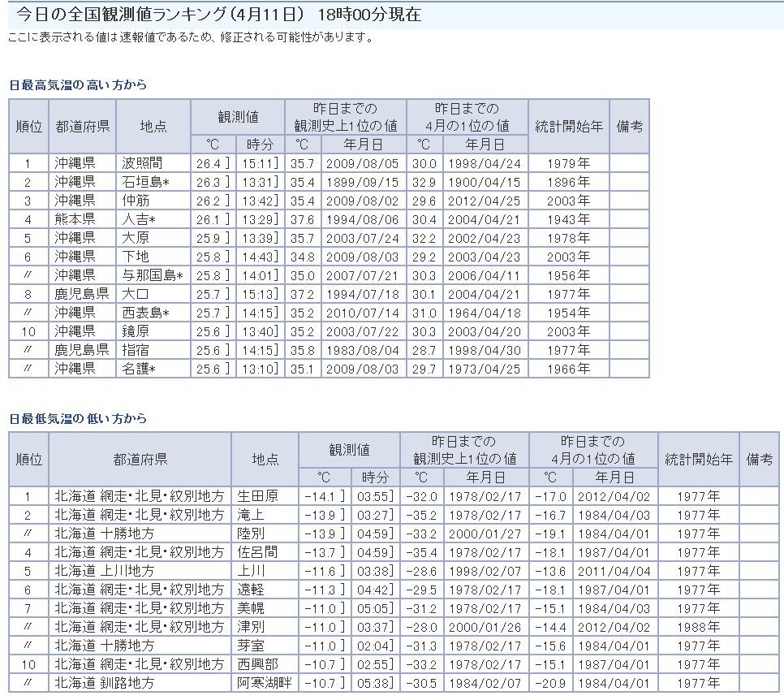Click the 北海道 上川地方 region cell
Viewport: 784px width, 700px height.
click(104, 571)
